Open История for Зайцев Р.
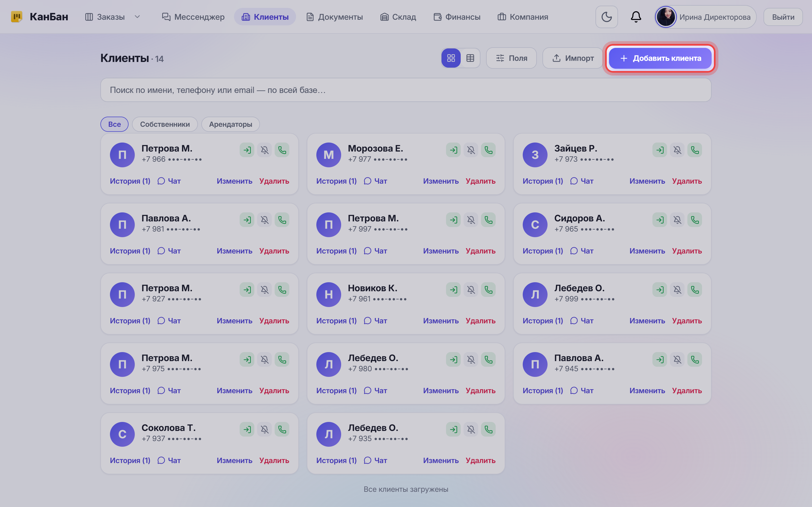The height and width of the screenshot is (507, 812). [542, 181]
